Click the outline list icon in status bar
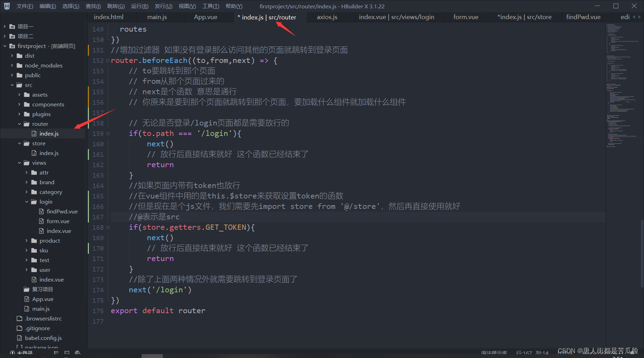The width and height of the screenshot is (644, 358). coord(56,353)
